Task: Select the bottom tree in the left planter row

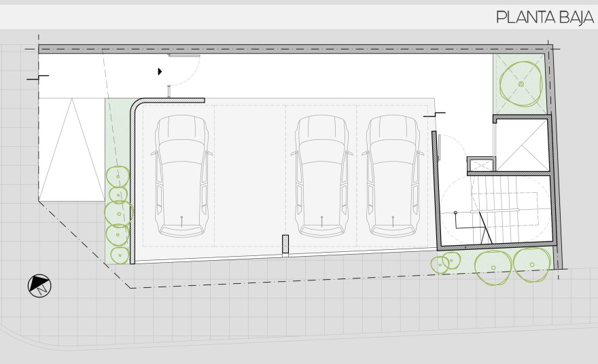Action: point(120,255)
